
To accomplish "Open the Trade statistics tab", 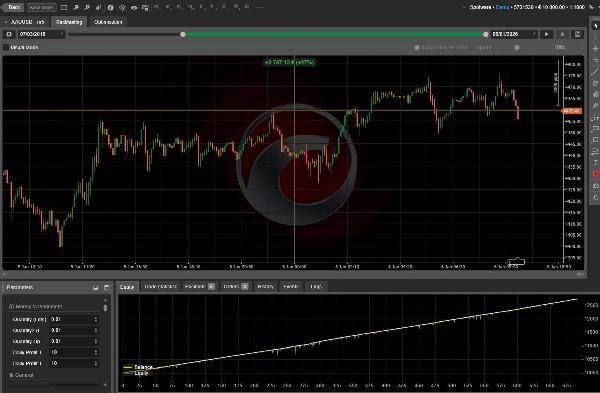I will pyautogui.click(x=160, y=287).
